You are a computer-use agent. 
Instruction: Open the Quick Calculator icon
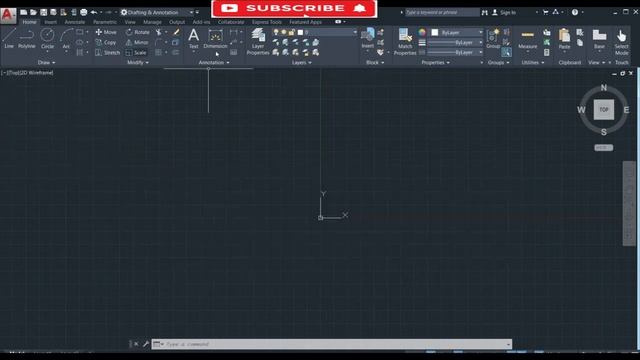(547, 52)
